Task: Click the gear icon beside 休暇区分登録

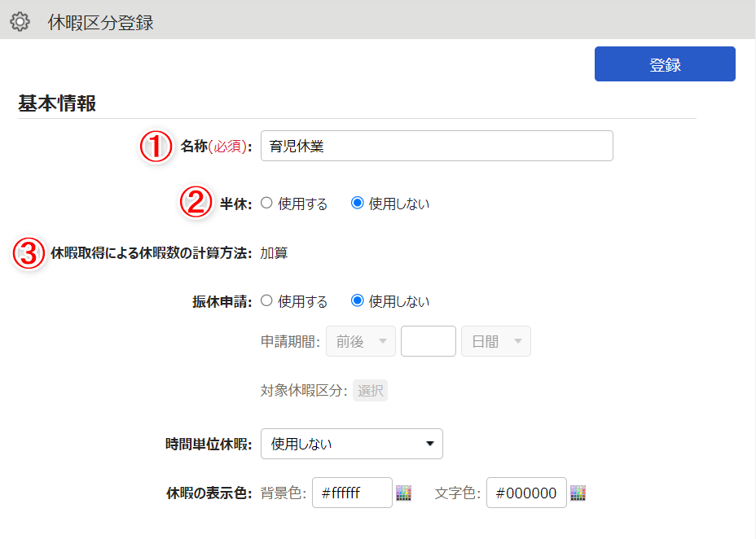Action: [x=20, y=22]
